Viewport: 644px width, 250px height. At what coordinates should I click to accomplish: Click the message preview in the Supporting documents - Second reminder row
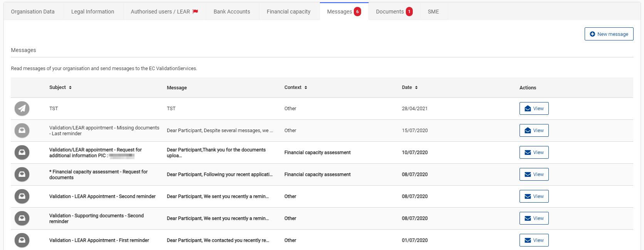[218, 218]
